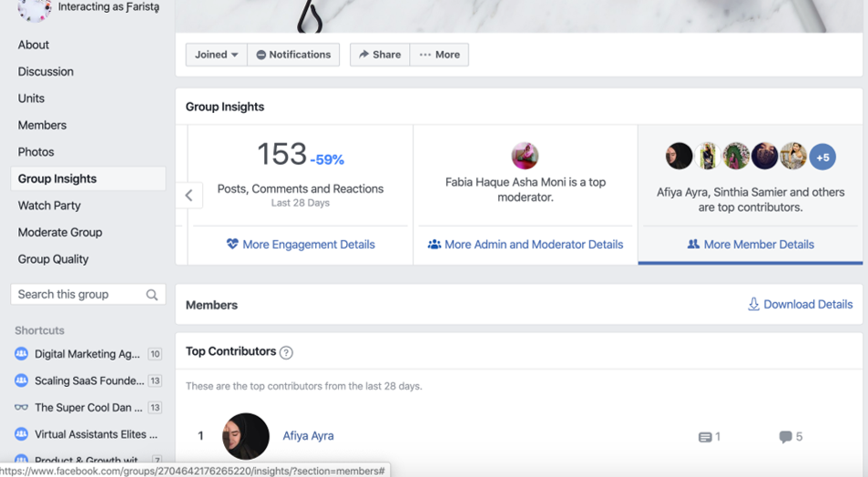Expand the Joined dropdown button
Screen dimensions: 868x477
coord(217,55)
